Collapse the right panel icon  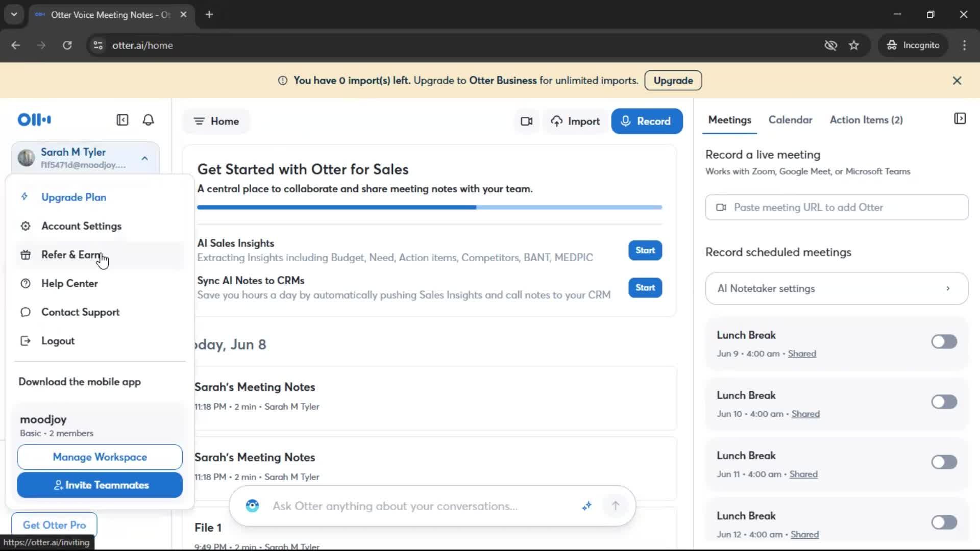tap(960, 119)
